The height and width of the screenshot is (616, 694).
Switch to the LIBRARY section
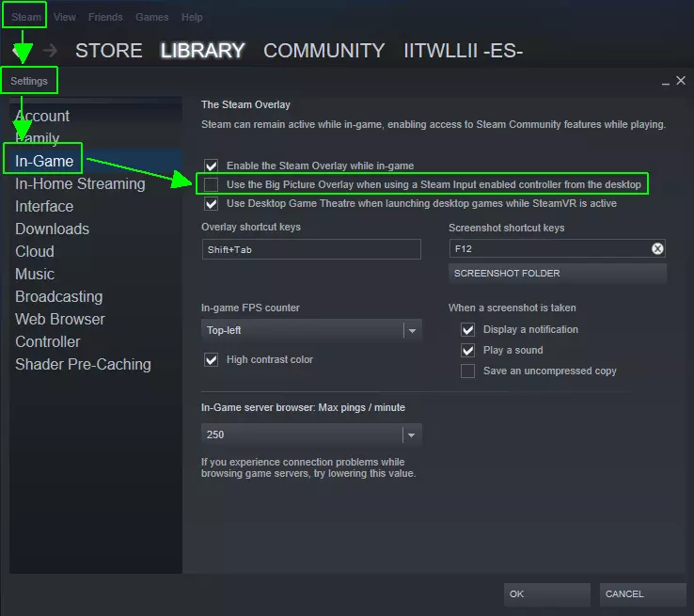pyautogui.click(x=202, y=51)
